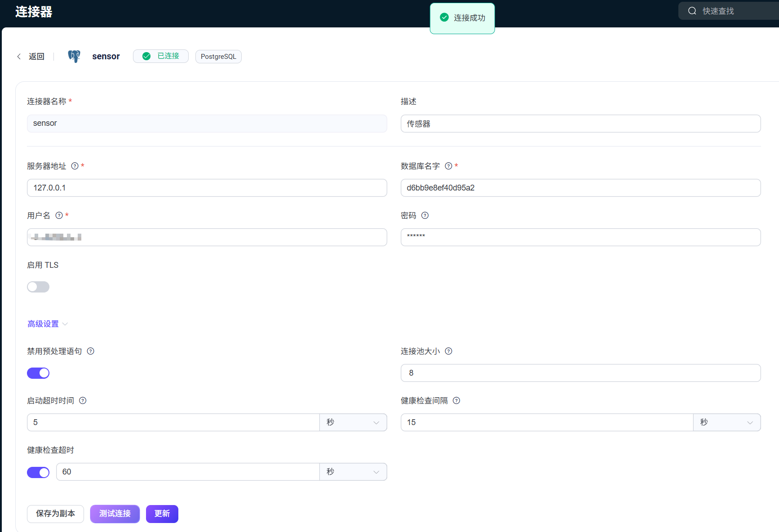Image resolution: width=779 pixels, height=532 pixels.
Task: Focus the connector name field
Action: point(207,124)
